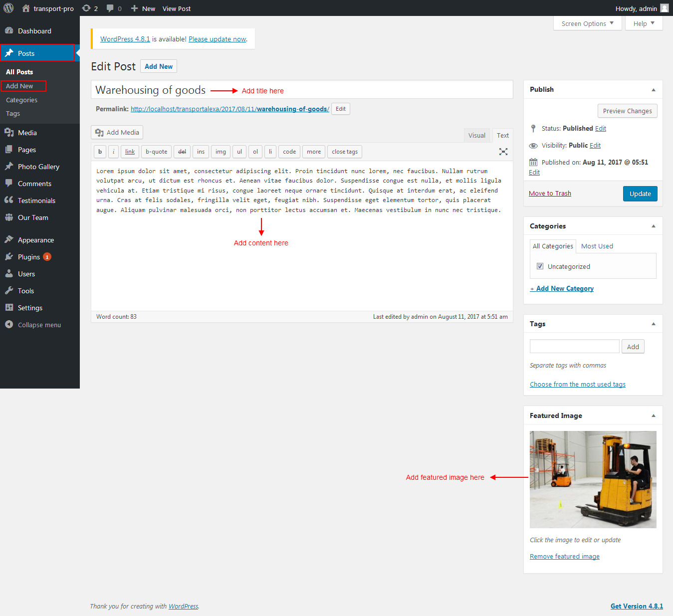Click the updates refresh icon showing 2

86,8
